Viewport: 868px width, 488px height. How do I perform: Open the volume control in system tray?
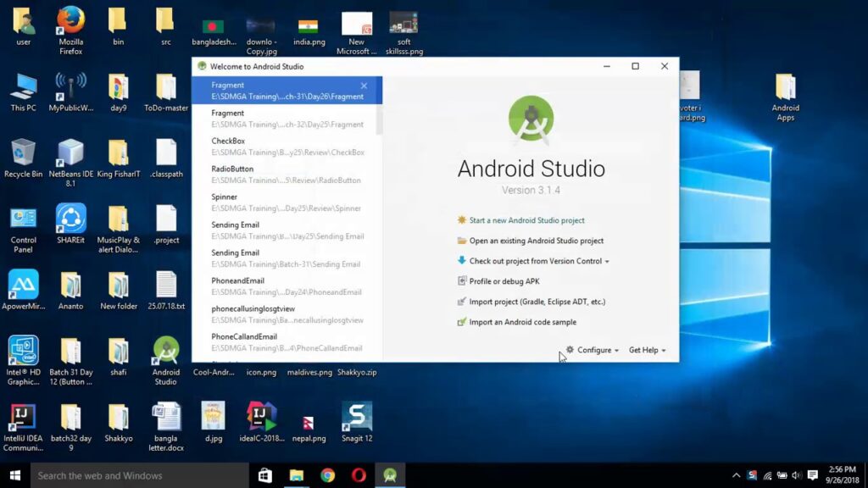[x=797, y=475]
